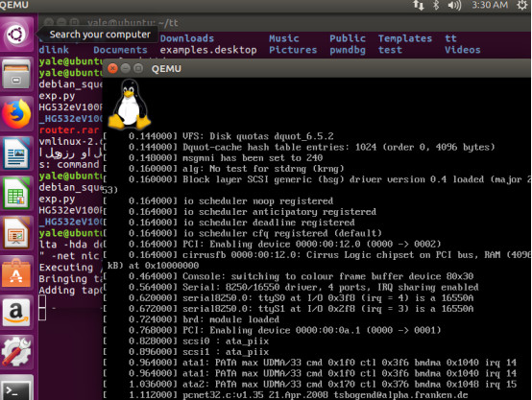Close the QEMU window

112,68
